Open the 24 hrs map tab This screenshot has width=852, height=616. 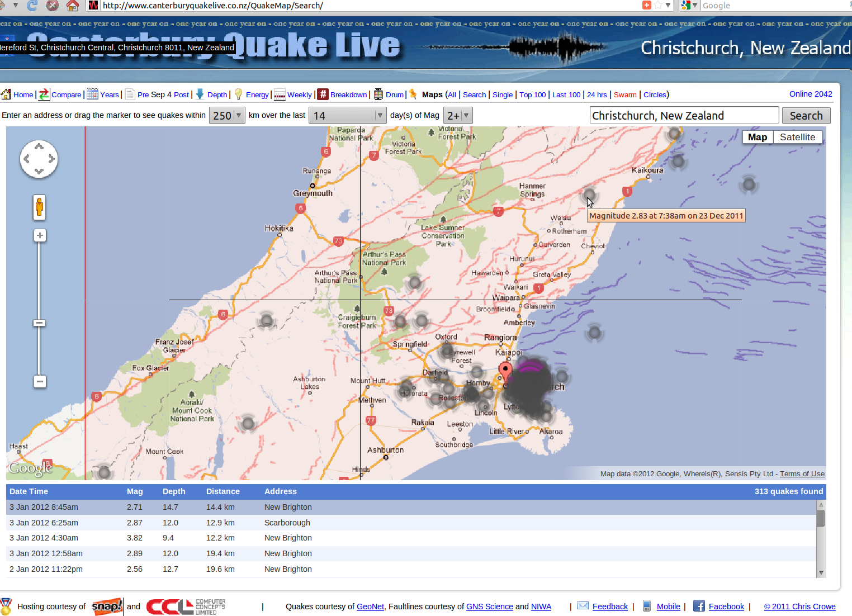click(597, 94)
